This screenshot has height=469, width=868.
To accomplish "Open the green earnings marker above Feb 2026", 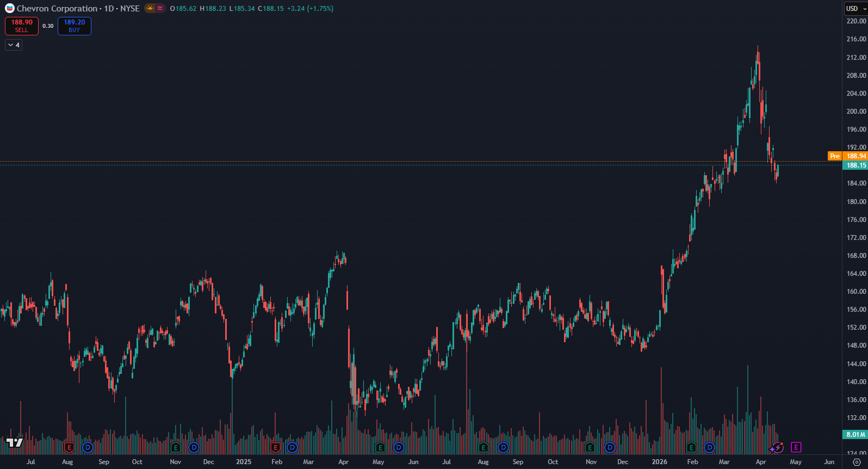I will (x=691, y=448).
